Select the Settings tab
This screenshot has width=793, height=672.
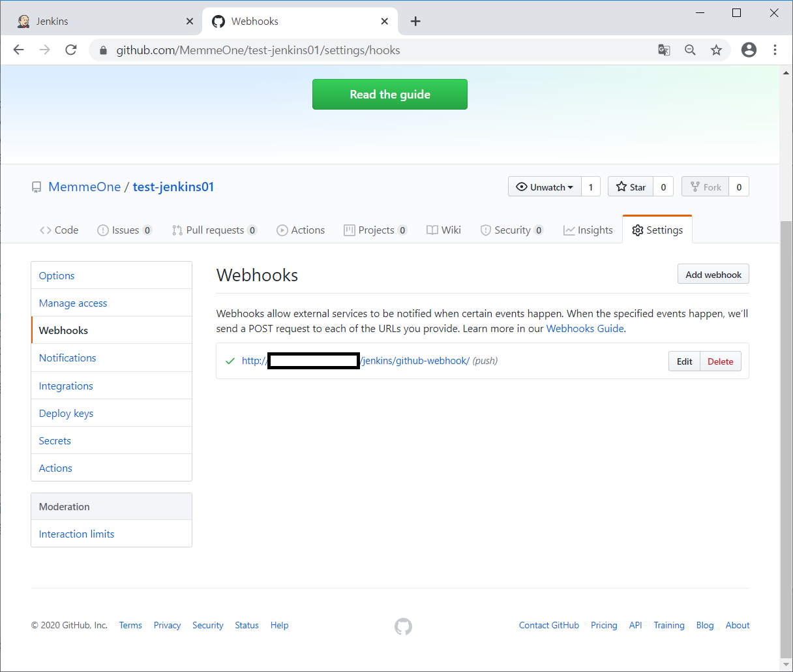click(x=657, y=230)
